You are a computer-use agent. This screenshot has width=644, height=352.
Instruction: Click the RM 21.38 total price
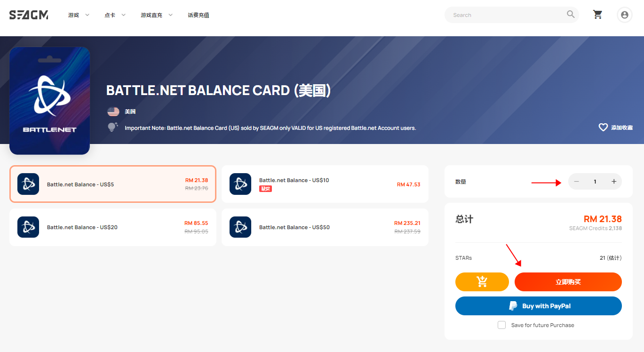coord(603,219)
